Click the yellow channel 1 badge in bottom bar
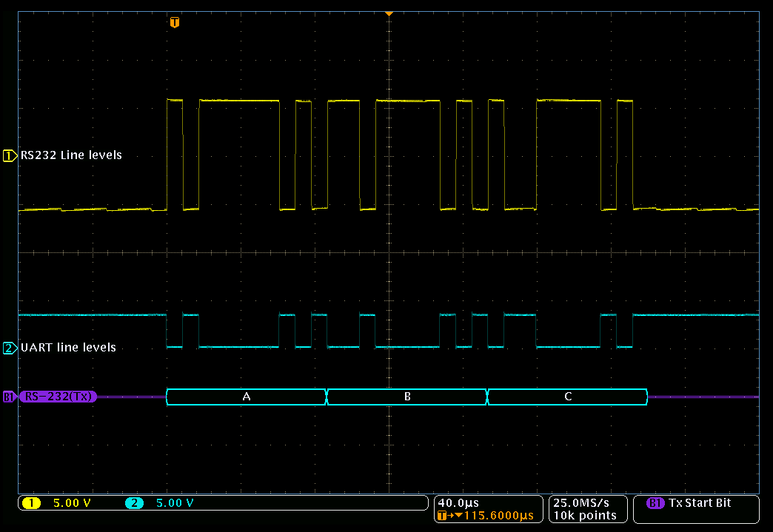Viewport: 773px width, 532px height. tap(31, 504)
